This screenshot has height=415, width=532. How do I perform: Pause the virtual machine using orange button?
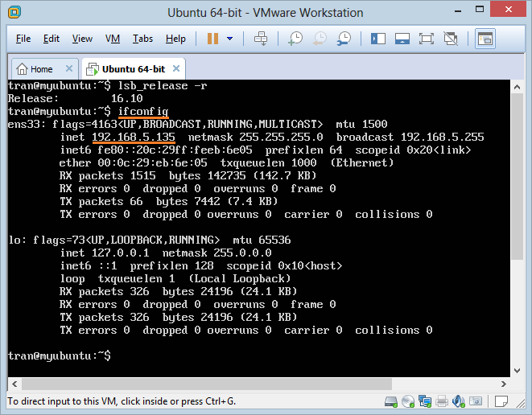(x=212, y=39)
